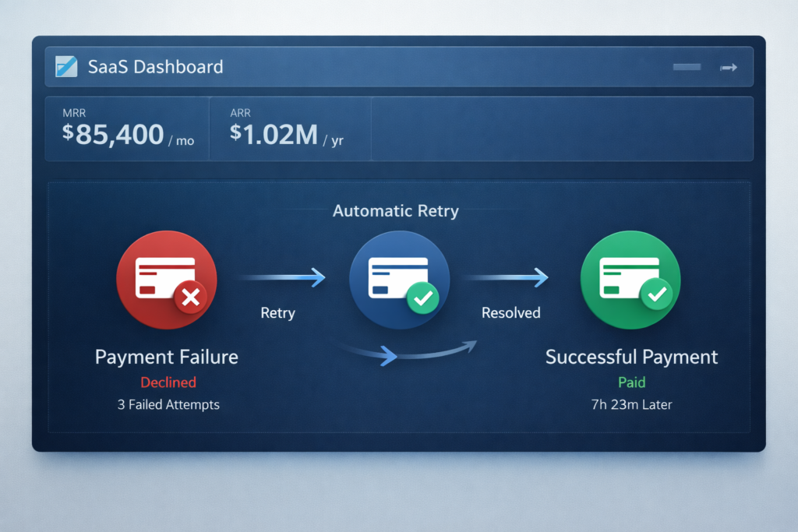Click the arrow icon in the title bar

coord(729,68)
